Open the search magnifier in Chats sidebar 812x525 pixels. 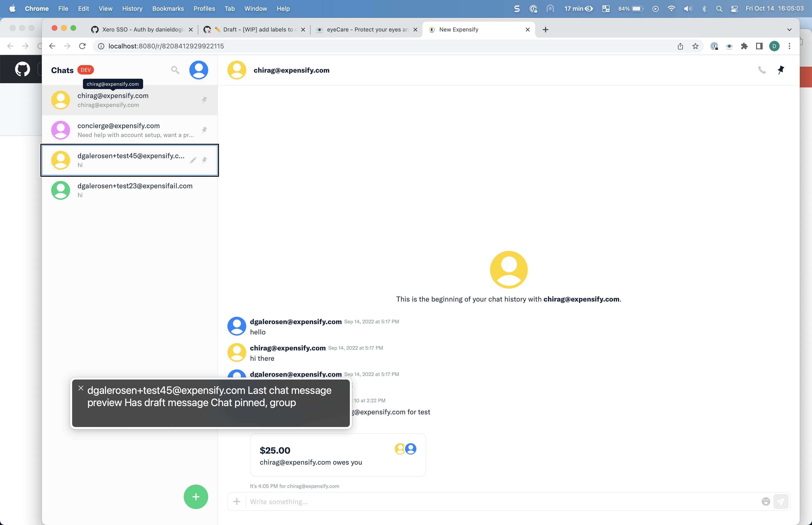click(x=175, y=70)
